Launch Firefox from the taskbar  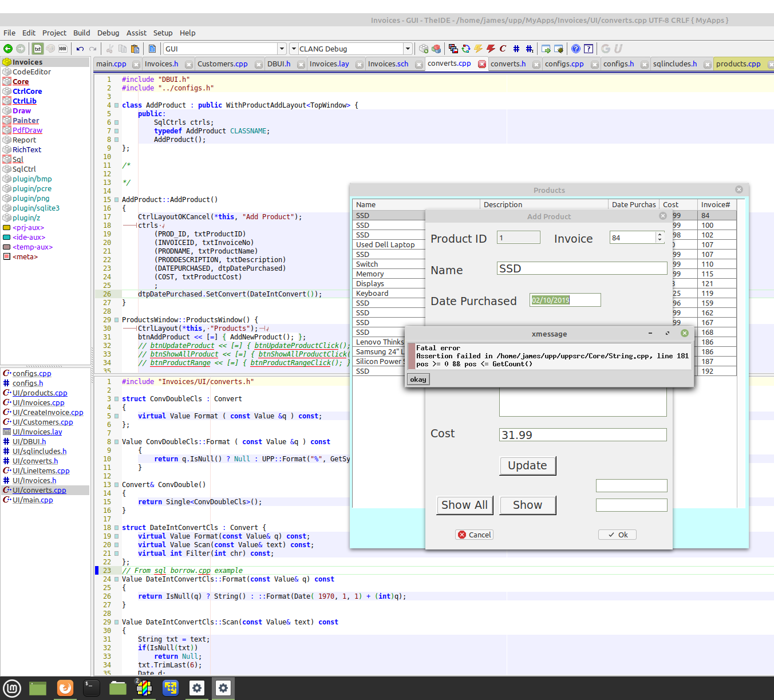(65, 687)
